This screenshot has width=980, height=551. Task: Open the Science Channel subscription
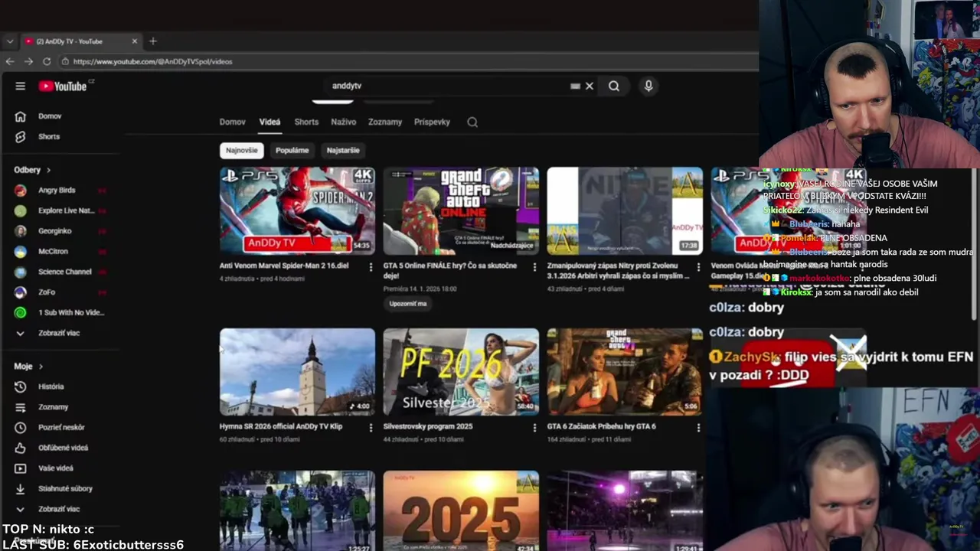click(64, 272)
